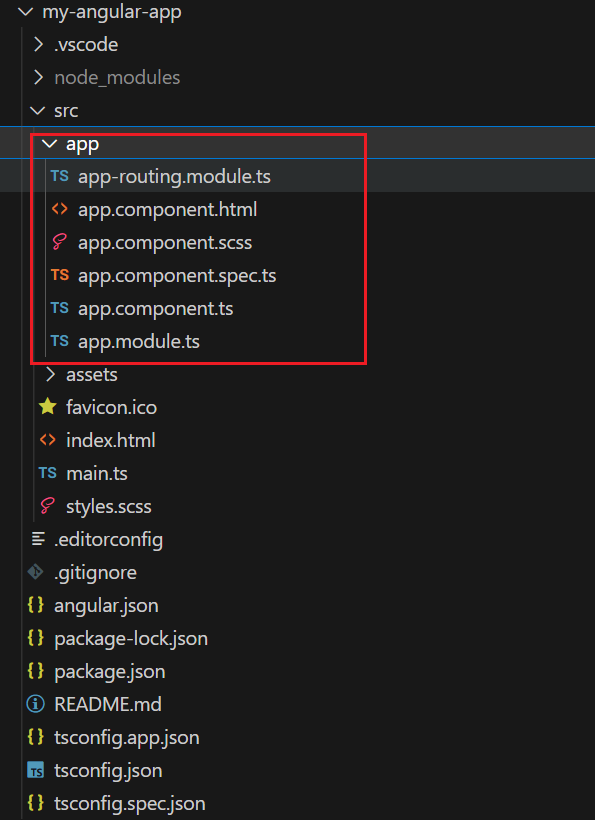Select the TS icon beside app-routing.module.ts
This screenshot has height=820, width=595.
(x=58, y=176)
